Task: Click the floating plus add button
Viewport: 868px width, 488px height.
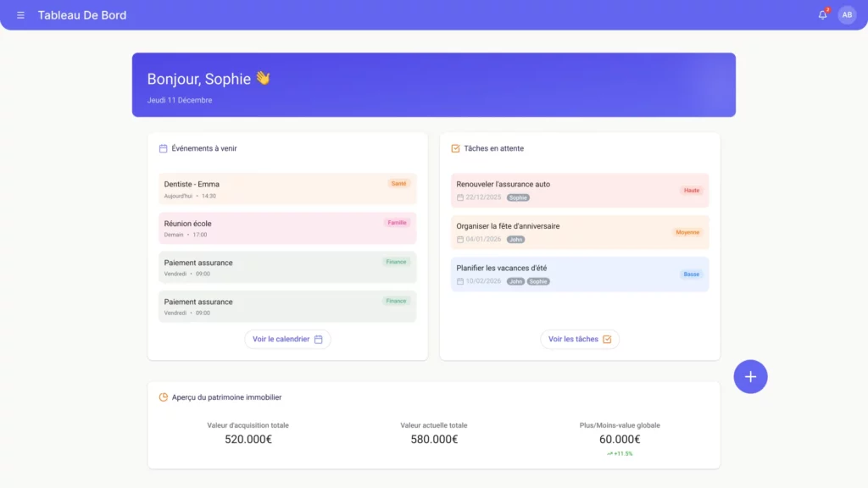Action: point(750,377)
